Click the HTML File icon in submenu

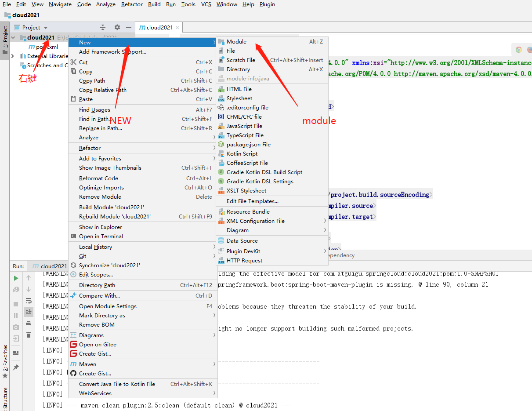click(221, 89)
